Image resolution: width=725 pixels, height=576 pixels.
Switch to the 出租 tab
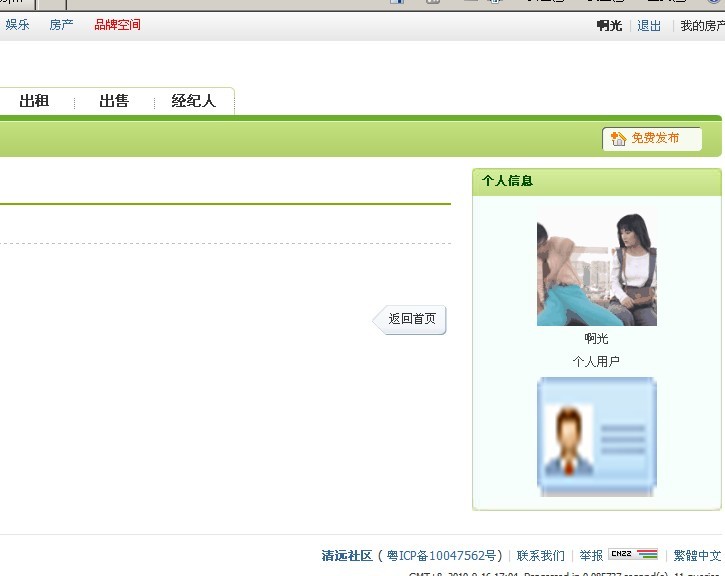(34, 100)
